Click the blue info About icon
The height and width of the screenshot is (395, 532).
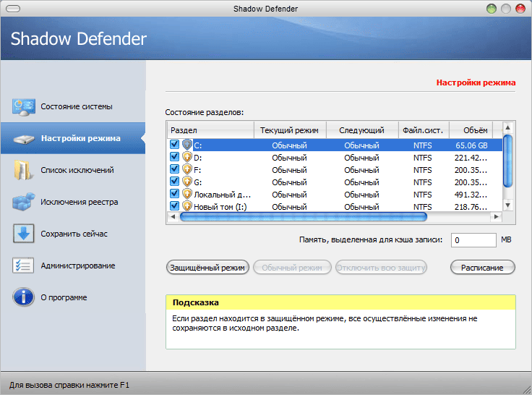[23, 297]
